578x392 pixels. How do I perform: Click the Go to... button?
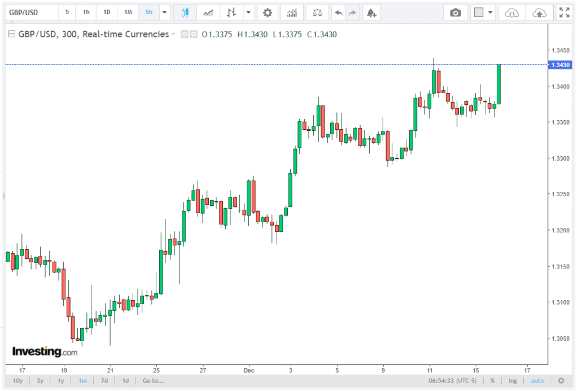point(153,381)
